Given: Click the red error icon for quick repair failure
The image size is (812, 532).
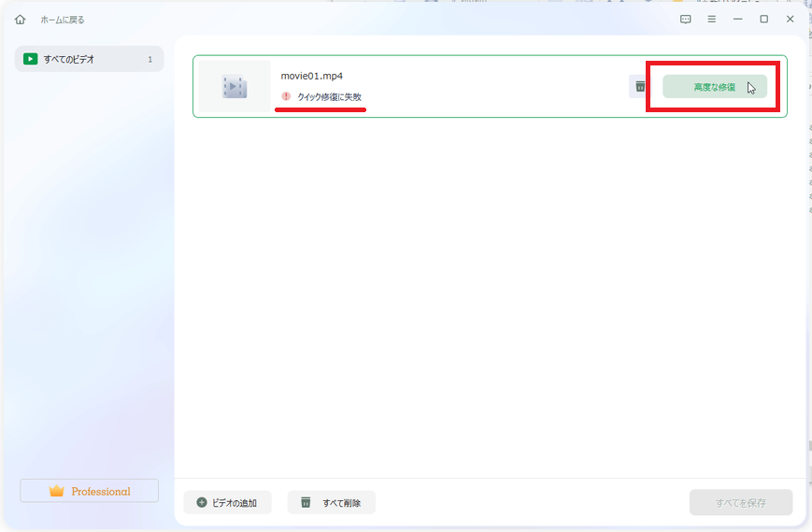Looking at the screenshot, I should coord(287,96).
